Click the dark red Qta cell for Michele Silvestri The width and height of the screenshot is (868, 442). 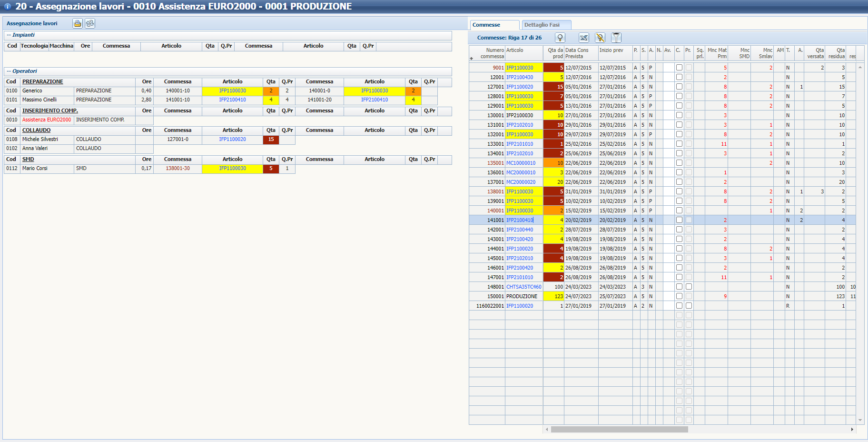point(271,140)
